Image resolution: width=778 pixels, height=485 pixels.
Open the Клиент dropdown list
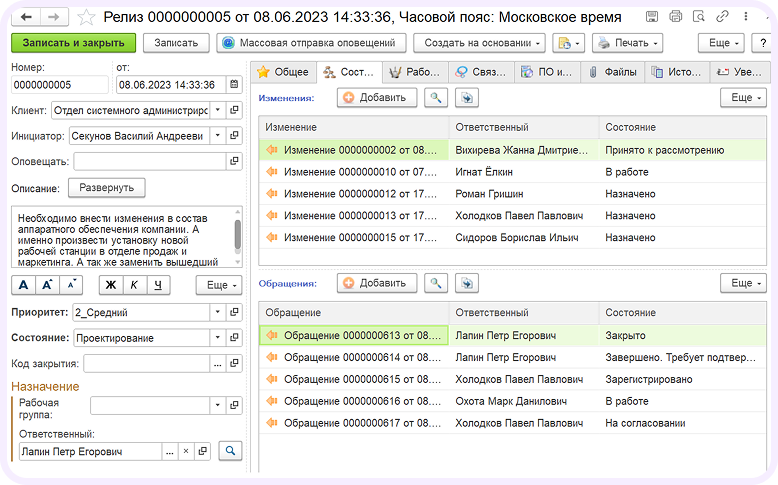tap(218, 110)
